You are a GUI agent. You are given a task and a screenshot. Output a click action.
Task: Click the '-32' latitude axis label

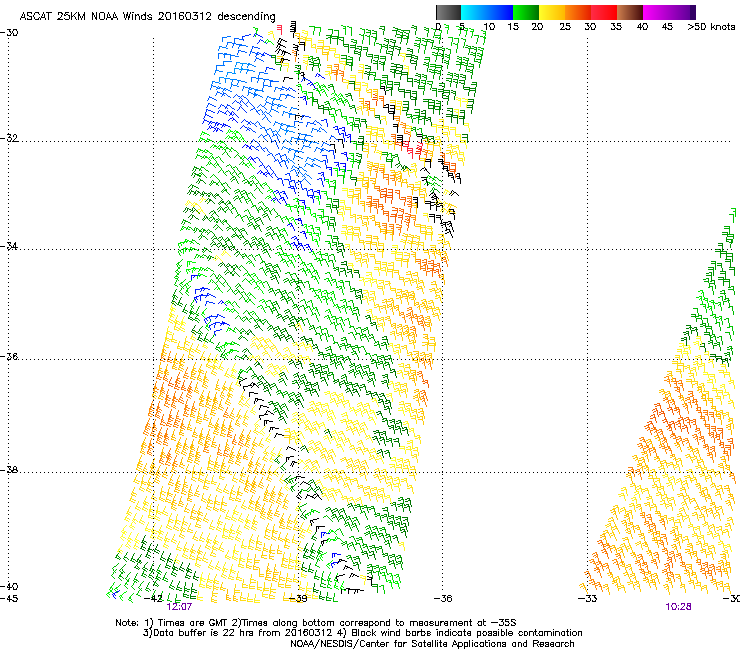pyautogui.click(x=9, y=138)
